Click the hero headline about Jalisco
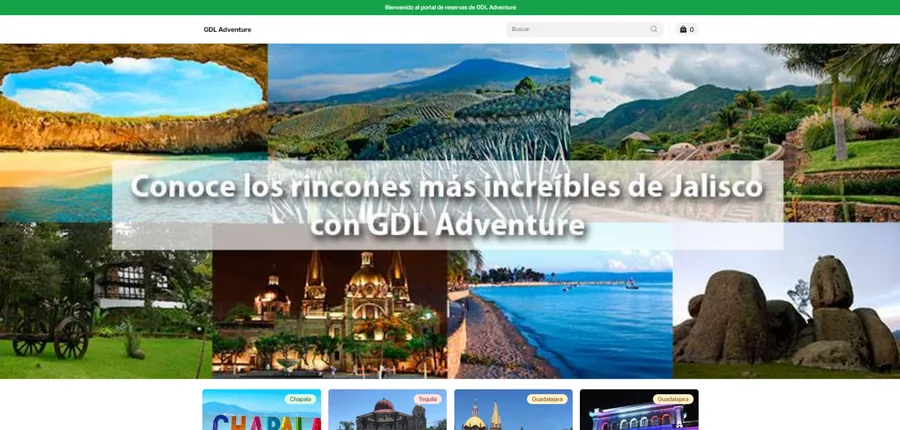Screen dimensions: 900x430 coord(447,205)
